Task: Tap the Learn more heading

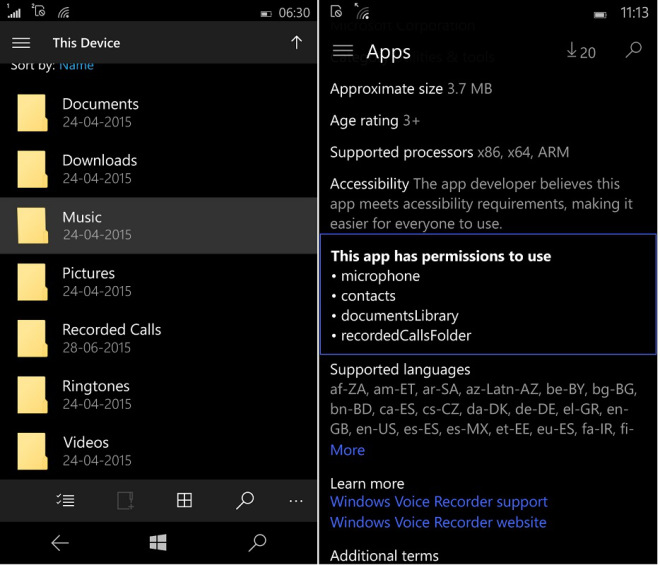Action: click(367, 484)
